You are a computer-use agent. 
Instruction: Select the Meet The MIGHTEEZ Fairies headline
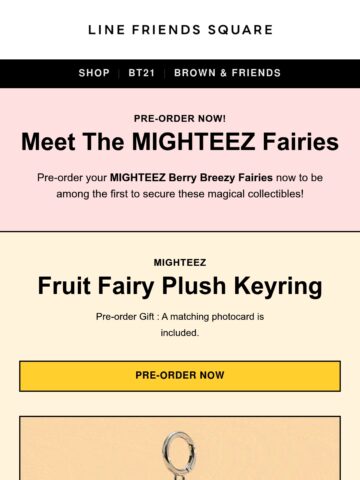[180, 142]
